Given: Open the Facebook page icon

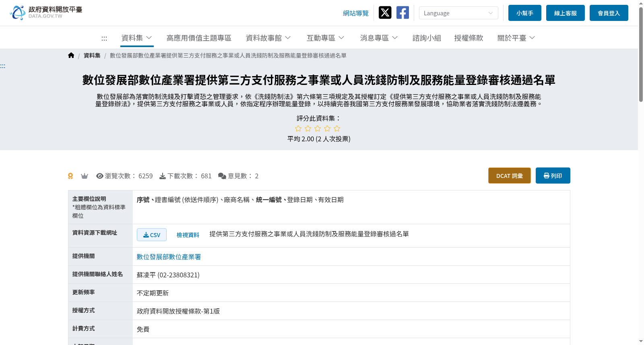Looking at the screenshot, I should click(402, 13).
